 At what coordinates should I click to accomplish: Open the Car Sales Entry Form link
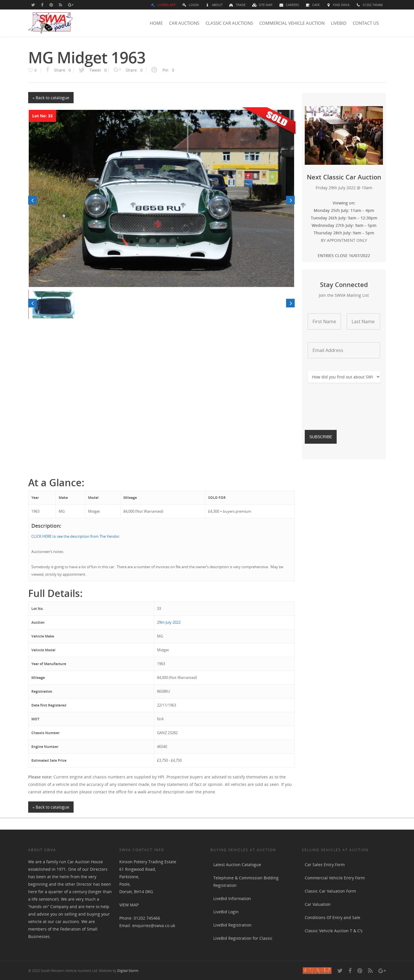325,865
